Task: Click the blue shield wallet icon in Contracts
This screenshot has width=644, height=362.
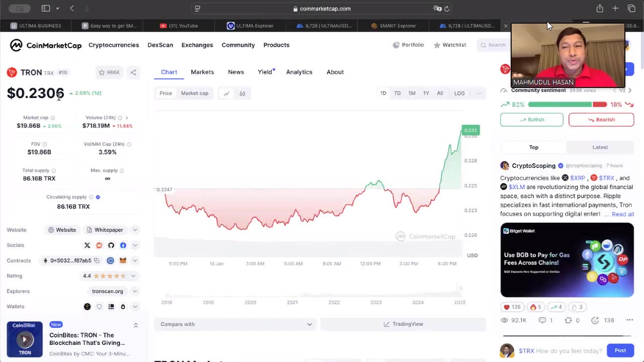Action: [x=110, y=260]
